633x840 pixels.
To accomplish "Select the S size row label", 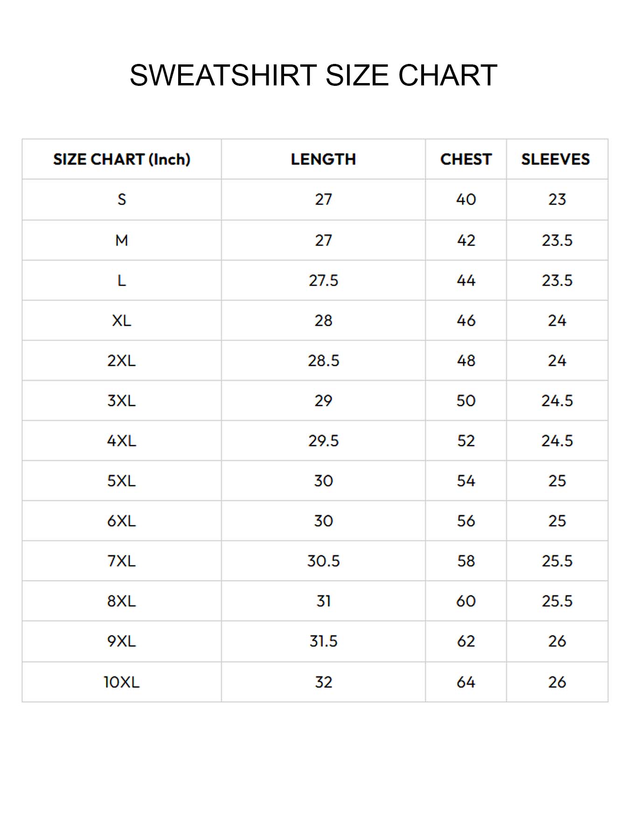I will pos(122,200).
